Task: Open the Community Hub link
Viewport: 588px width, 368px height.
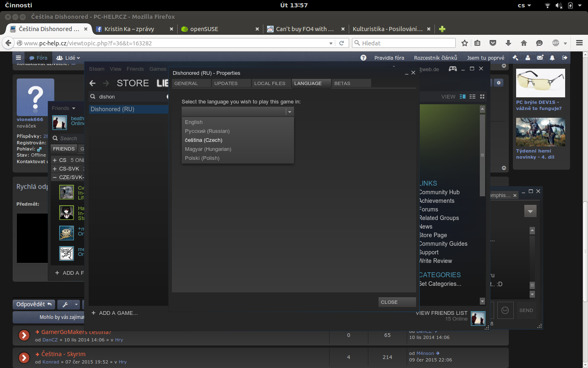Action: 439,192
